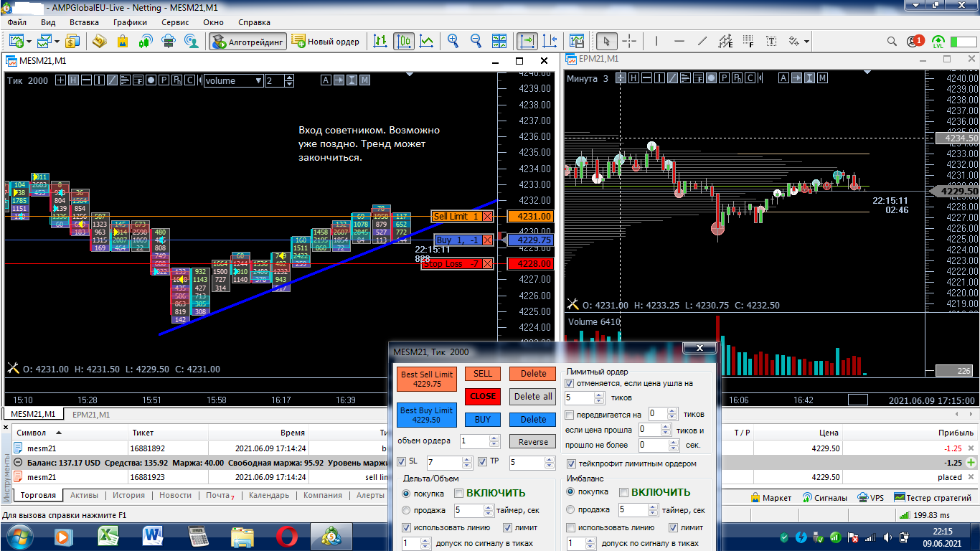
Task: Check the 'передвигается на' checkbox
Action: 570,415
